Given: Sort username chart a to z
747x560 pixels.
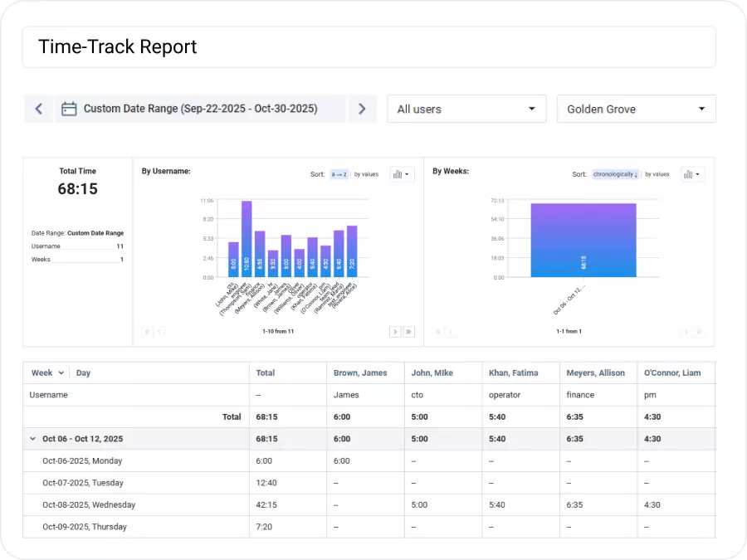Looking at the screenshot, I should click(339, 174).
